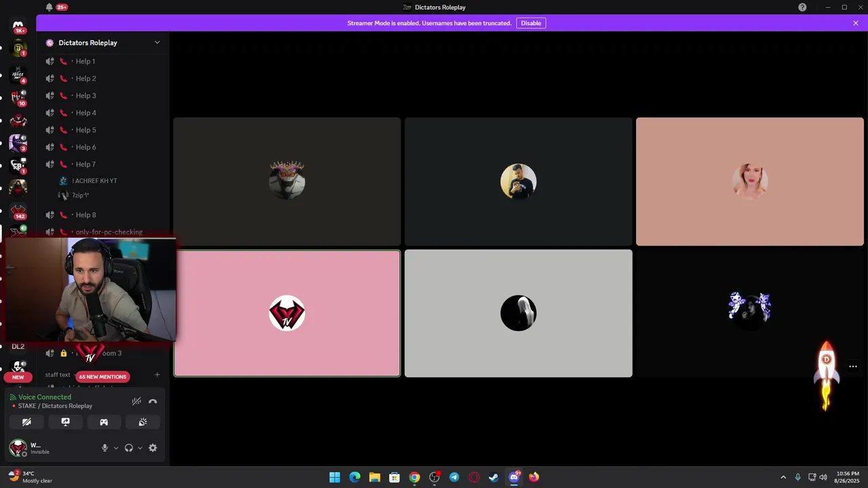
Task: Open the user avatar status menu
Action: pos(18,448)
